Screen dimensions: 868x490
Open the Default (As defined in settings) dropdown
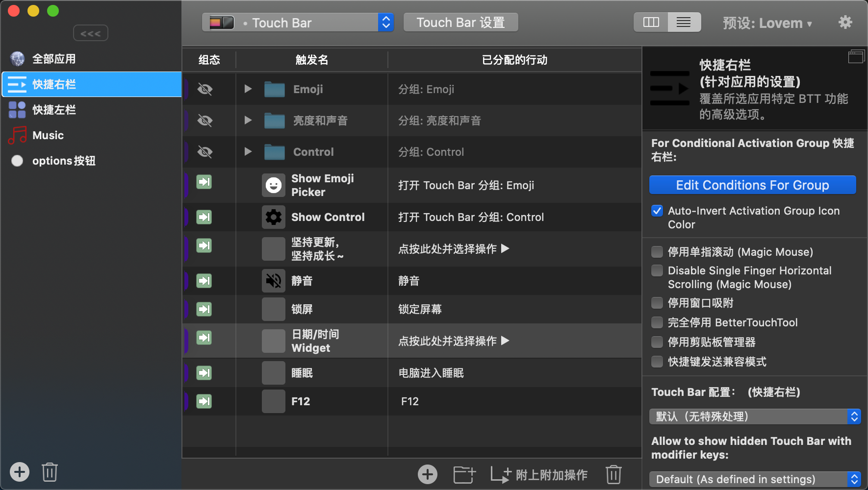(755, 479)
